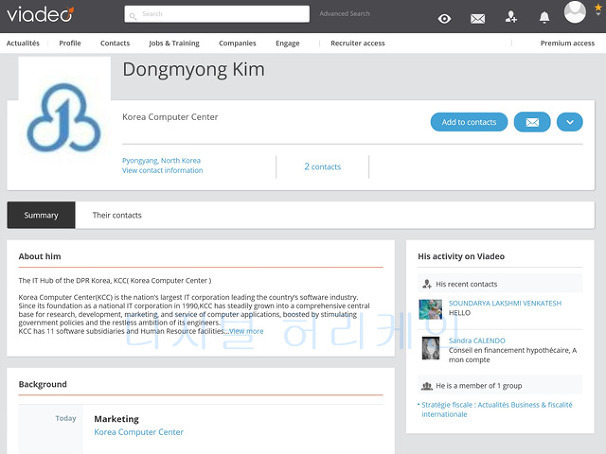The height and width of the screenshot is (454, 606).
Task: Open notifications bell icon
Action: click(544, 17)
